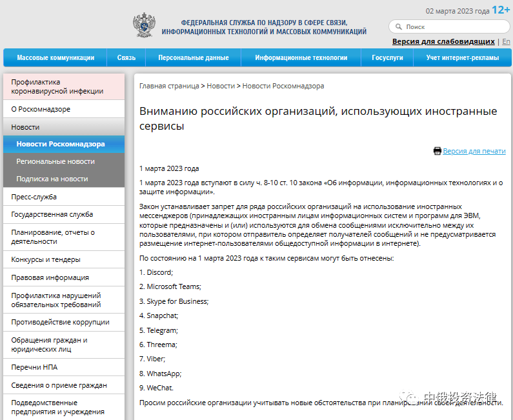Click the header date 02 марта 2023 года
Image resolution: width=513 pixels, height=420 pixels.
458,11
